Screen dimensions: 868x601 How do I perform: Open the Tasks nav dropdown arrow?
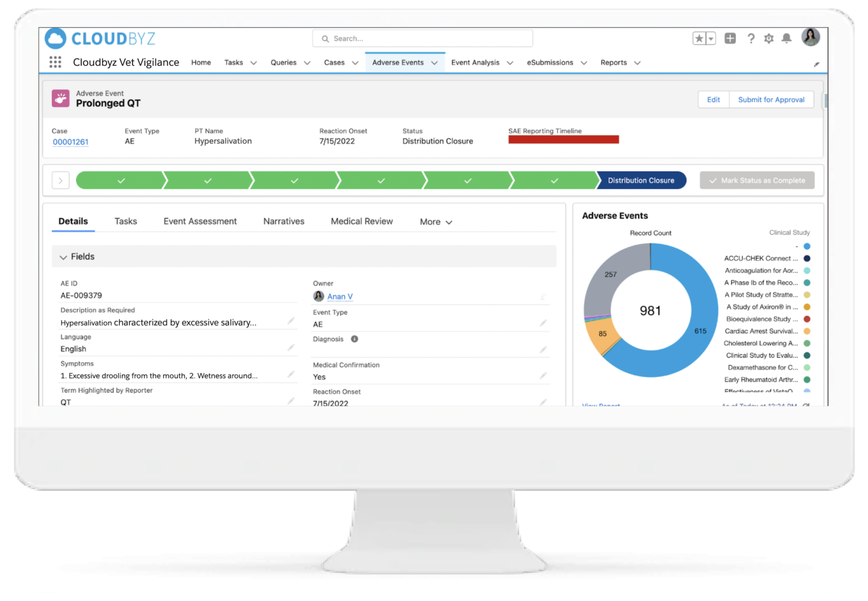pos(254,63)
